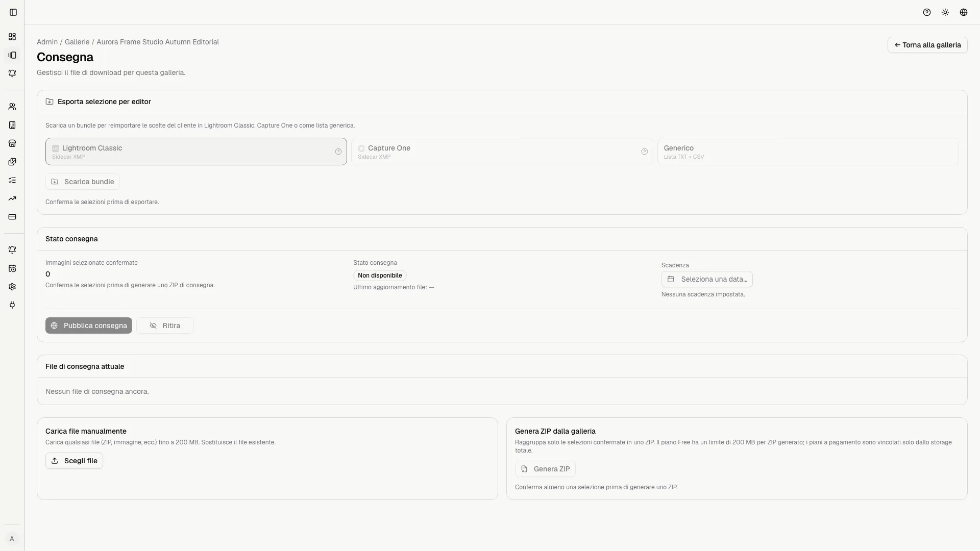The height and width of the screenshot is (551, 980).
Task: Open the images icon in sidebar
Action: (x=12, y=162)
